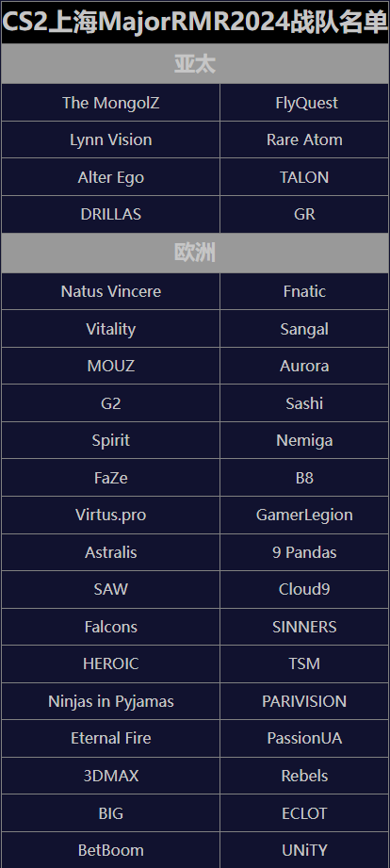Click the Eternal Fire cell
Screen dimensions: 390x868
coord(110,739)
